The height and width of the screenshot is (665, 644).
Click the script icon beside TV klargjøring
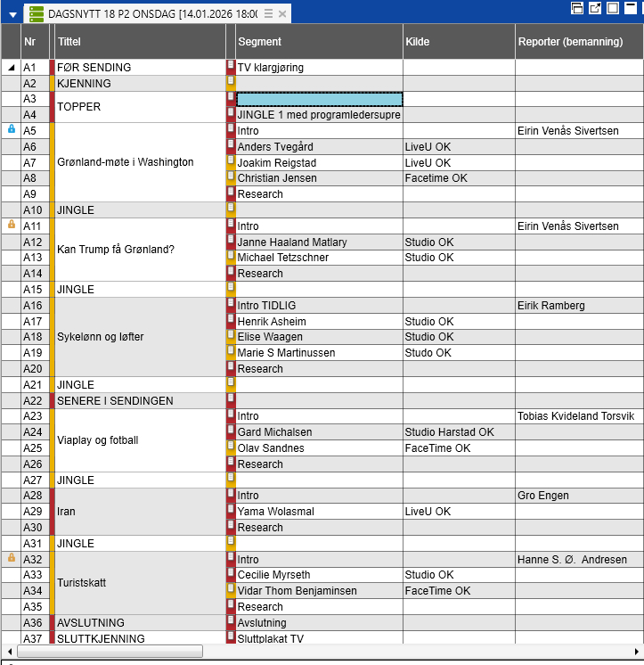231,67
